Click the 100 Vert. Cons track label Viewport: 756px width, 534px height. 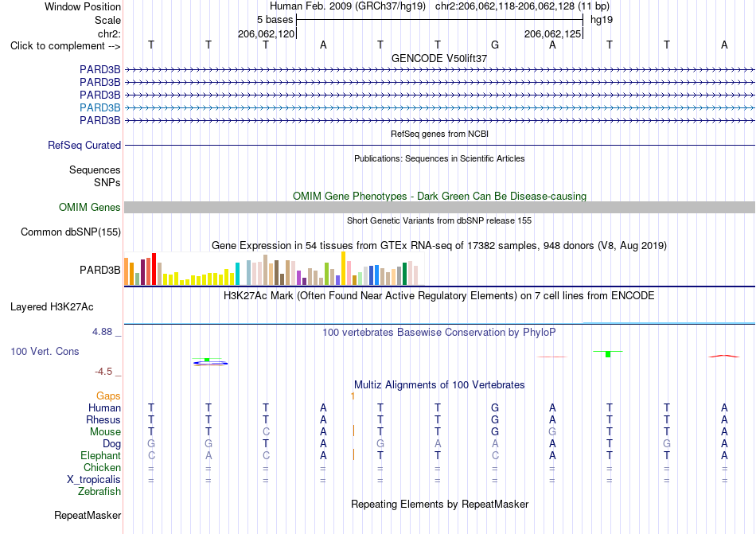click(x=45, y=351)
